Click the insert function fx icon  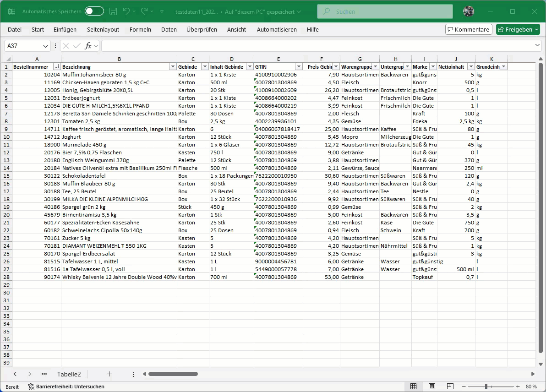pos(88,46)
